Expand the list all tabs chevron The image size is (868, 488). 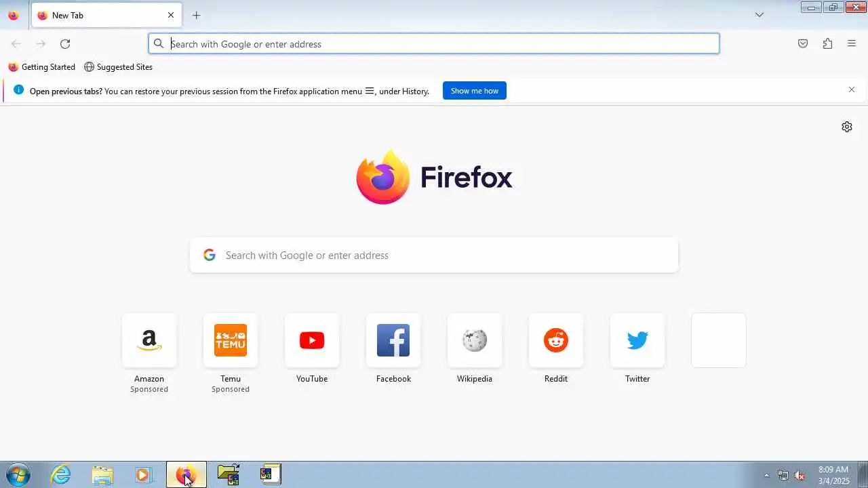pyautogui.click(x=759, y=15)
